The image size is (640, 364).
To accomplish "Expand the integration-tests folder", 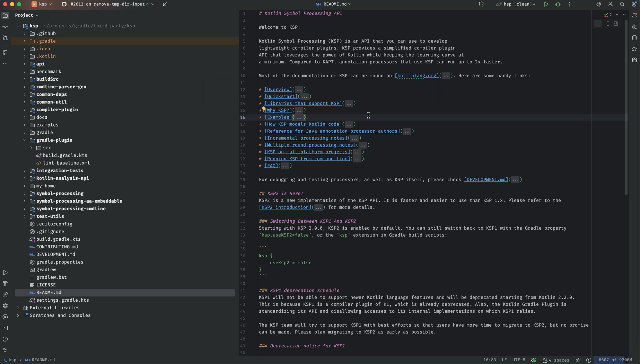I will pyautogui.click(x=25, y=171).
